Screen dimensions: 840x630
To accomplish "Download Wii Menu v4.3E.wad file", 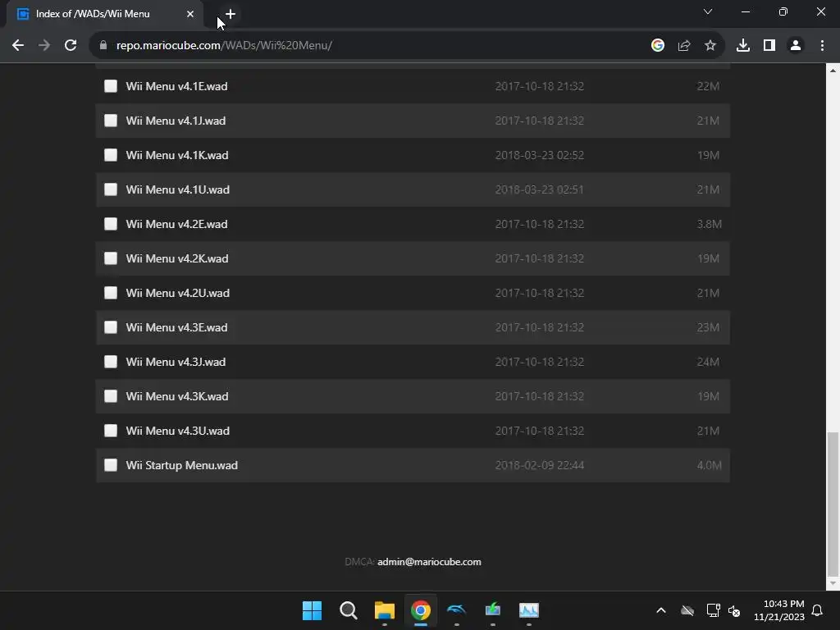I will click(x=177, y=327).
